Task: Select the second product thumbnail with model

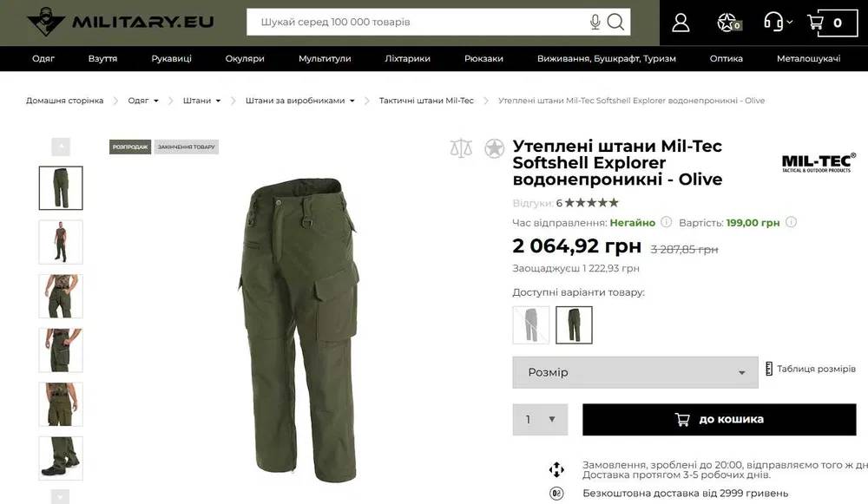Action: click(61, 242)
